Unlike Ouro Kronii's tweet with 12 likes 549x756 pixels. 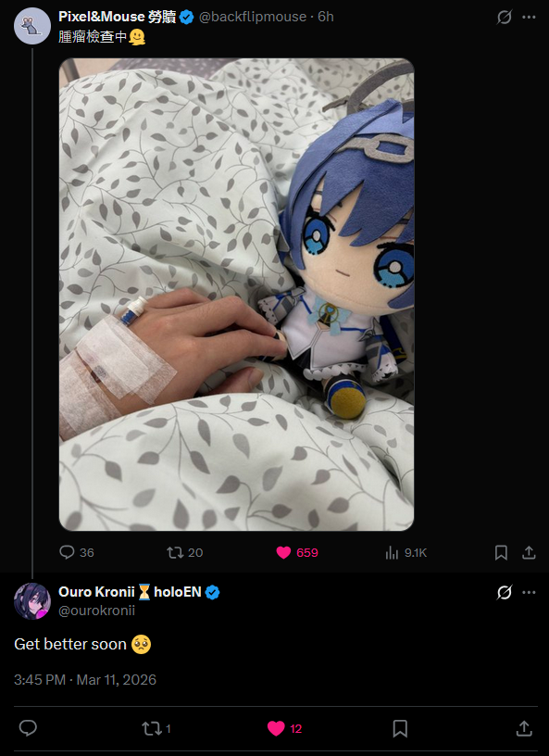284,728
